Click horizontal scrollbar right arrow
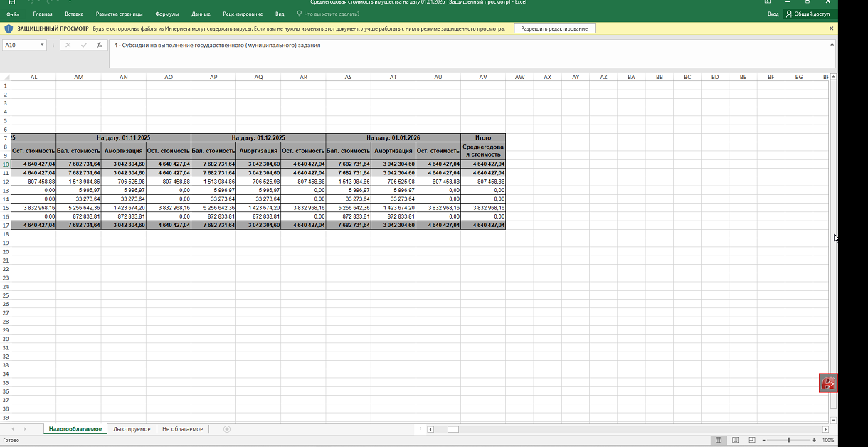The height and width of the screenshot is (447, 868). (825, 429)
